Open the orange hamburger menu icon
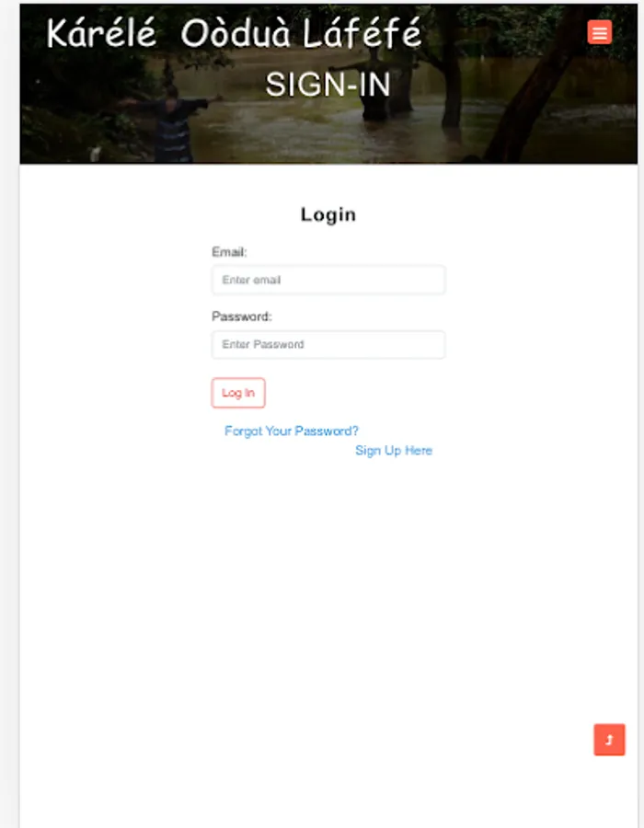The image size is (644, 828). pos(599,32)
